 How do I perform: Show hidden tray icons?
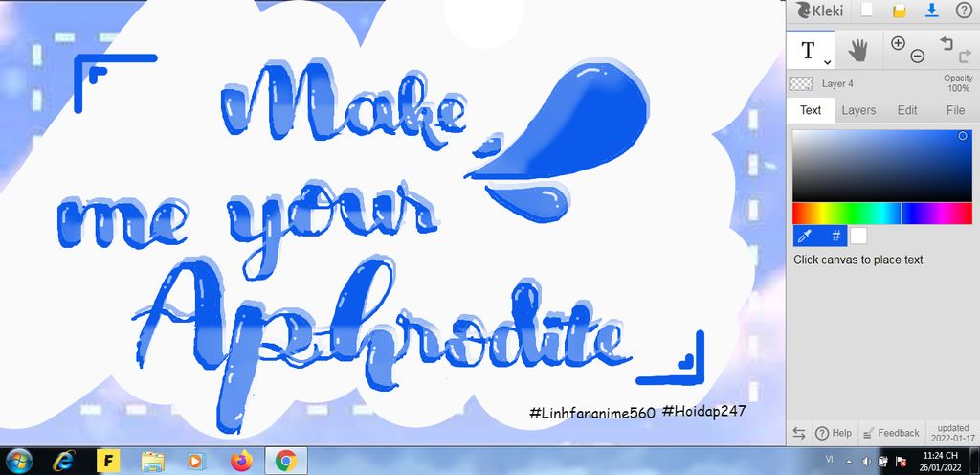pos(849,462)
